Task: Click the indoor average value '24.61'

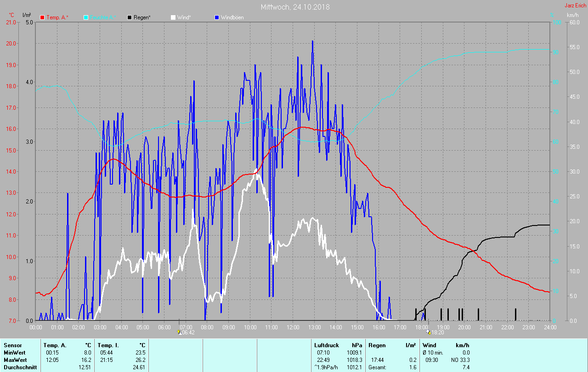Action: tap(139, 367)
